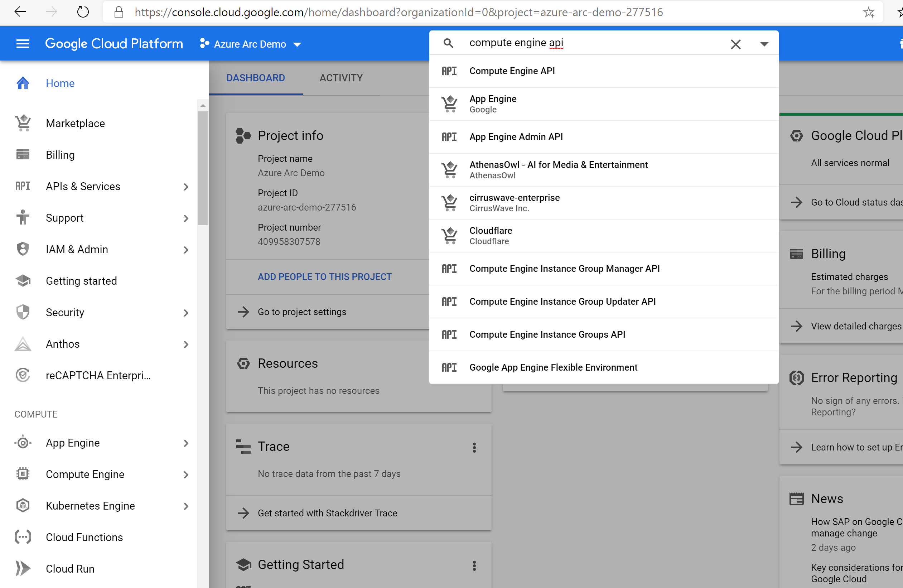Select Cloudflare marketplace search result

[604, 236]
